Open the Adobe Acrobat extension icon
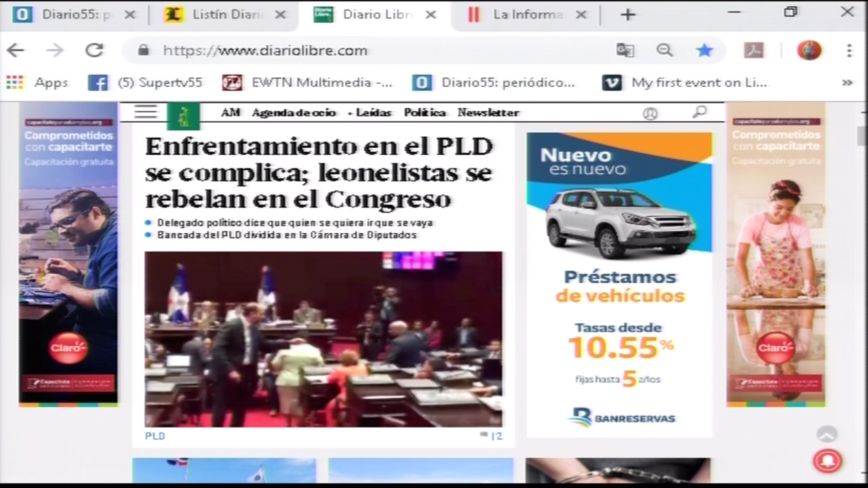 [753, 50]
